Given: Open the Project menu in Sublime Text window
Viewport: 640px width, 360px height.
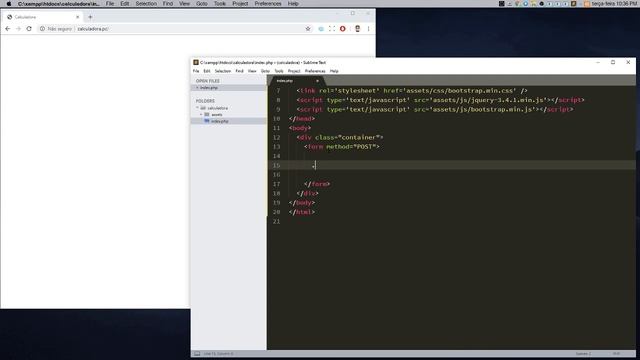Looking at the screenshot, I should click(294, 71).
